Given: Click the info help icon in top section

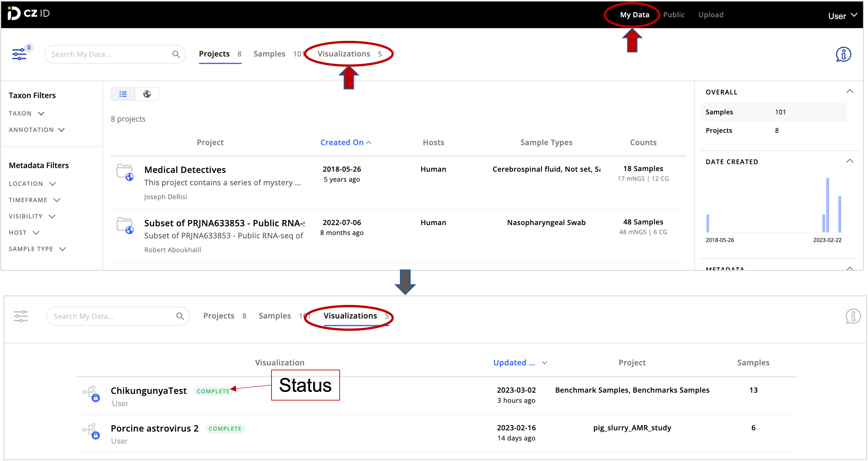Looking at the screenshot, I should [x=843, y=54].
